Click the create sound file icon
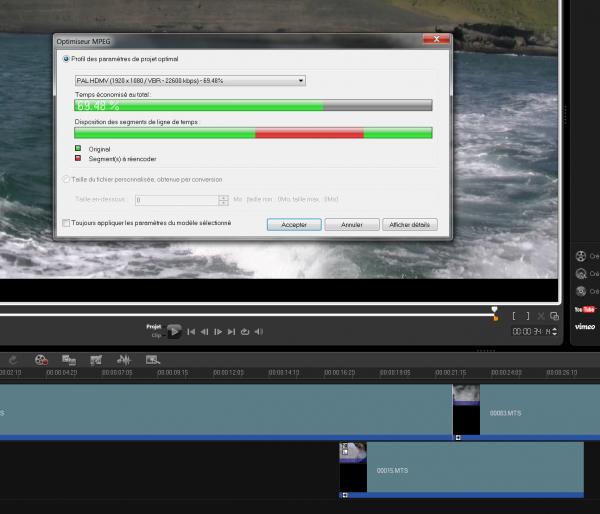Viewport: 600px width, 514px height. [581, 274]
